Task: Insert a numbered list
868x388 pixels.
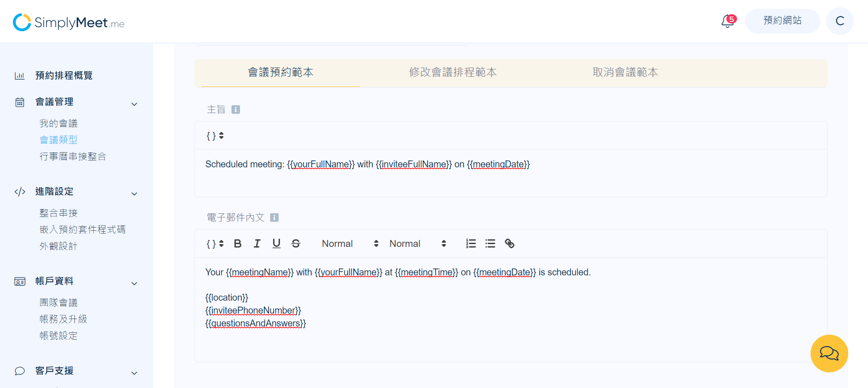Action: coord(471,244)
